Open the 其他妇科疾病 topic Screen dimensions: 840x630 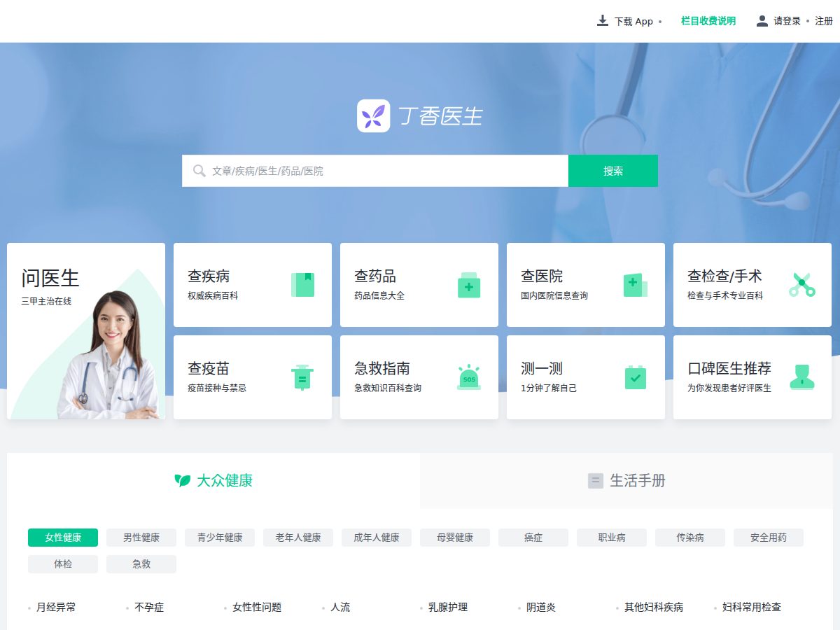(x=654, y=608)
